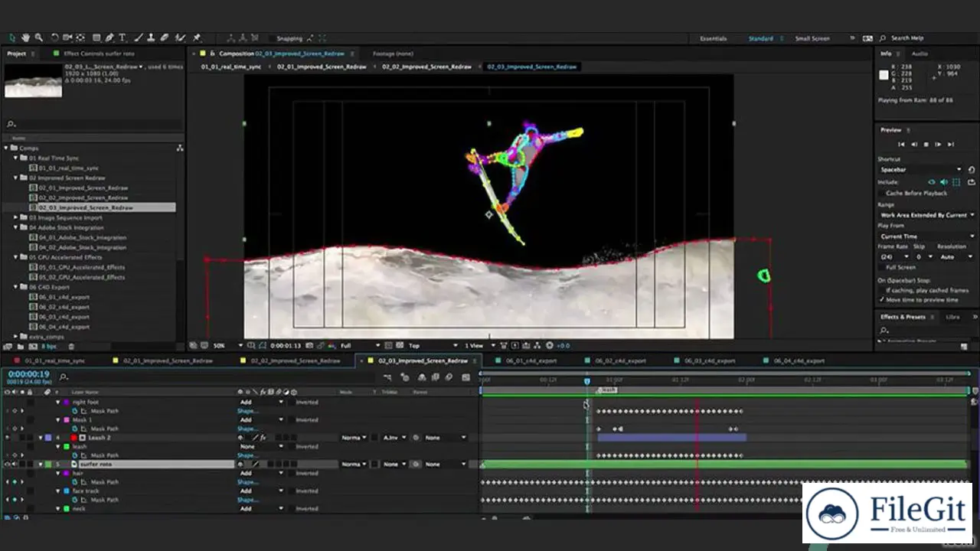Click the 8 bpc color depth button
Screen dimensions: 980x551
tap(49, 346)
